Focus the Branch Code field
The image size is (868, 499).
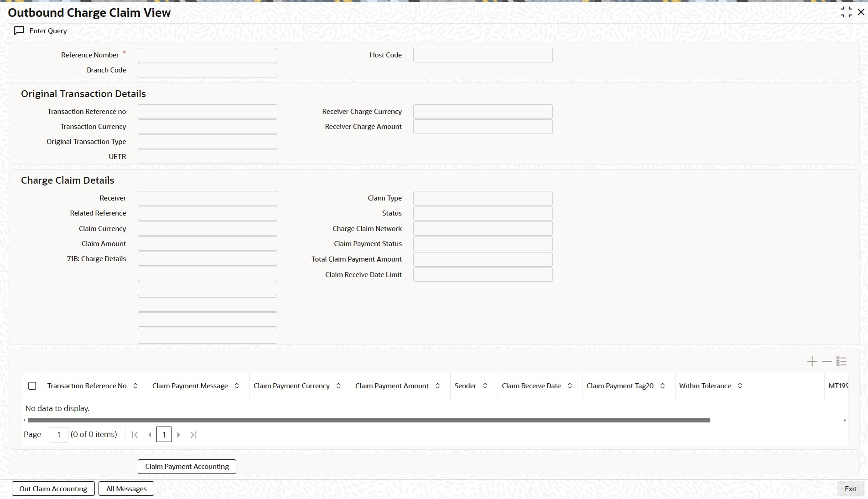click(x=208, y=70)
